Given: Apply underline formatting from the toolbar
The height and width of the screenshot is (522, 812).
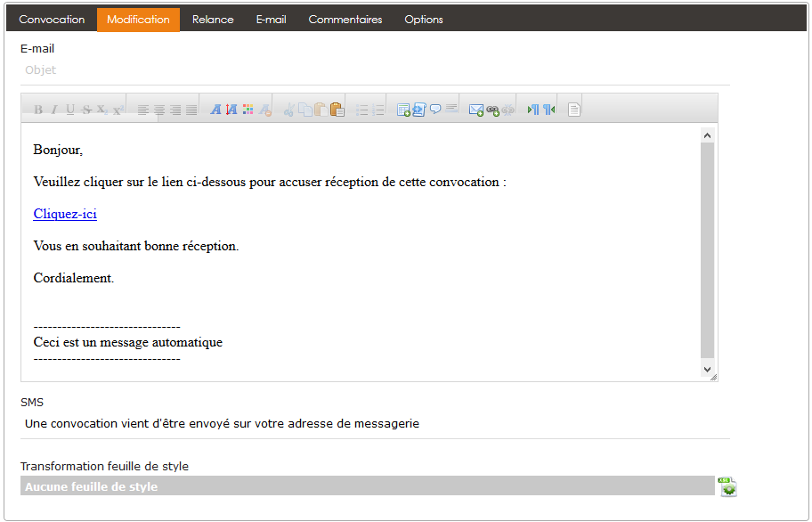Looking at the screenshot, I should 69,110.
